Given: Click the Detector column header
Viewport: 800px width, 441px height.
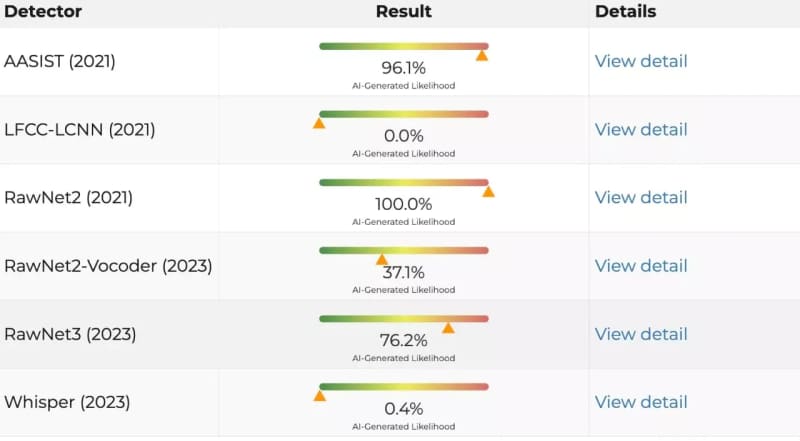Looking at the screenshot, I should pyautogui.click(x=44, y=12).
